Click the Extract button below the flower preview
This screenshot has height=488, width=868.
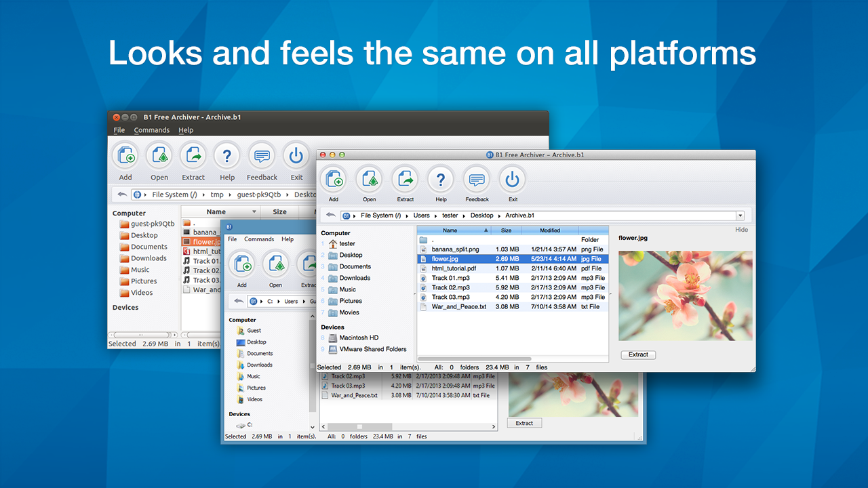[x=638, y=354]
